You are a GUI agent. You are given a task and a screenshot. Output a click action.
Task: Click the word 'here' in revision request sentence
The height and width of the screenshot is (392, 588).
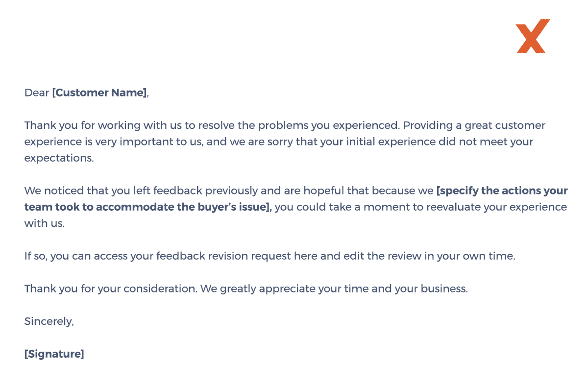click(x=306, y=256)
